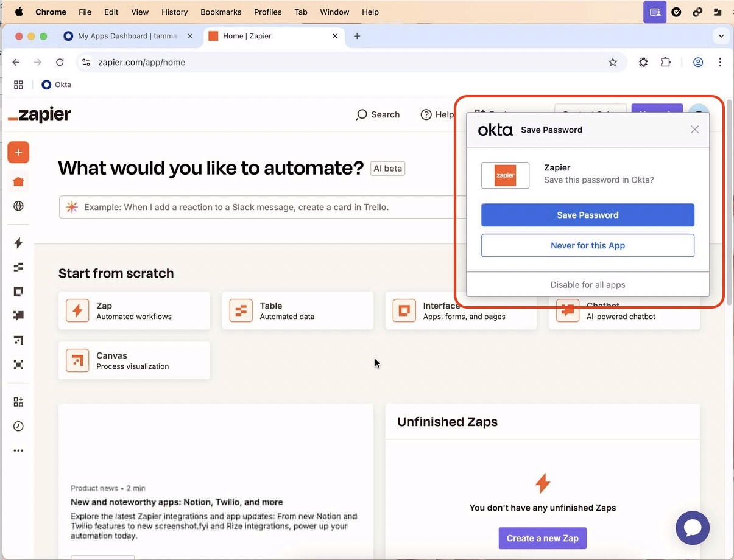The image size is (734, 560).
Task: Open the Okta bookmark in bookmarks bar
Action: 56,85
